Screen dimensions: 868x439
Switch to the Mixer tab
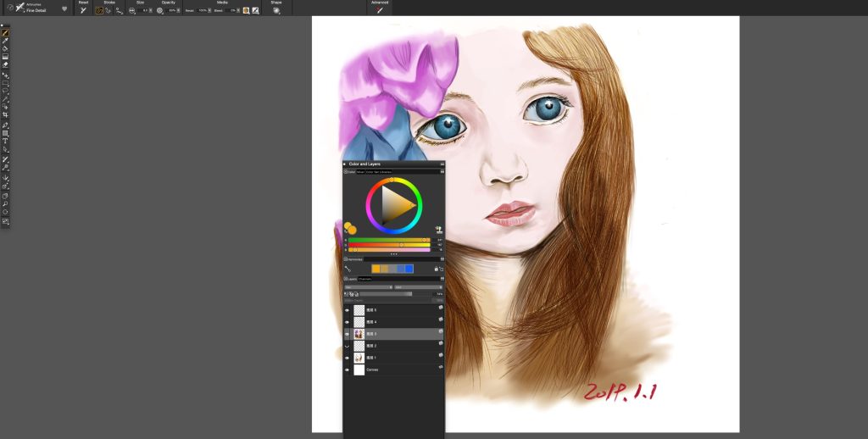pos(360,172)
